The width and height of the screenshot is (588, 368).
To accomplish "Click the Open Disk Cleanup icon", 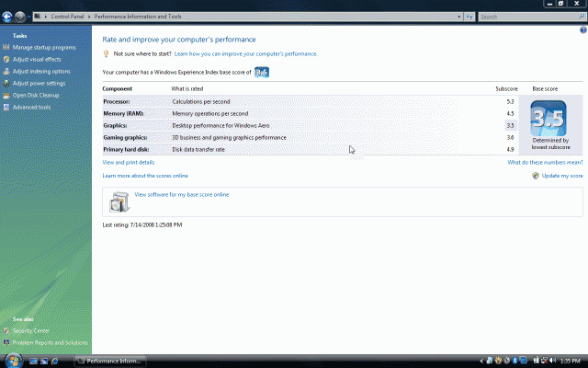I will pos(6,96).
